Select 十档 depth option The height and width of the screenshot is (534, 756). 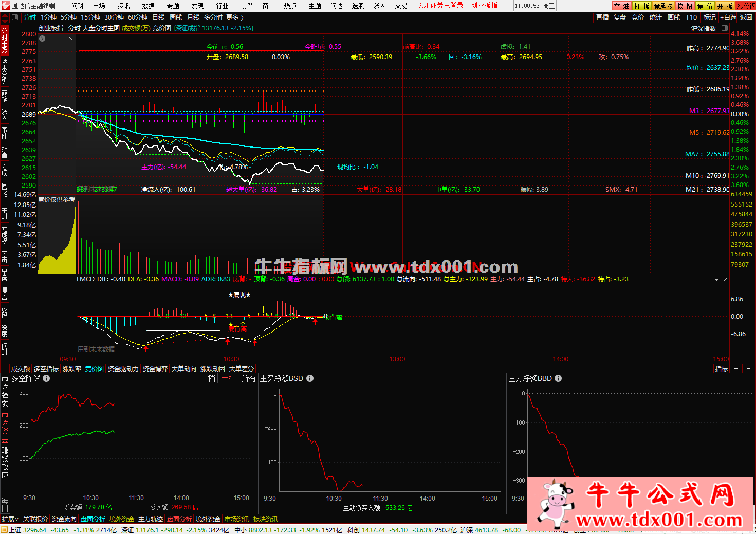pos(229,378)
